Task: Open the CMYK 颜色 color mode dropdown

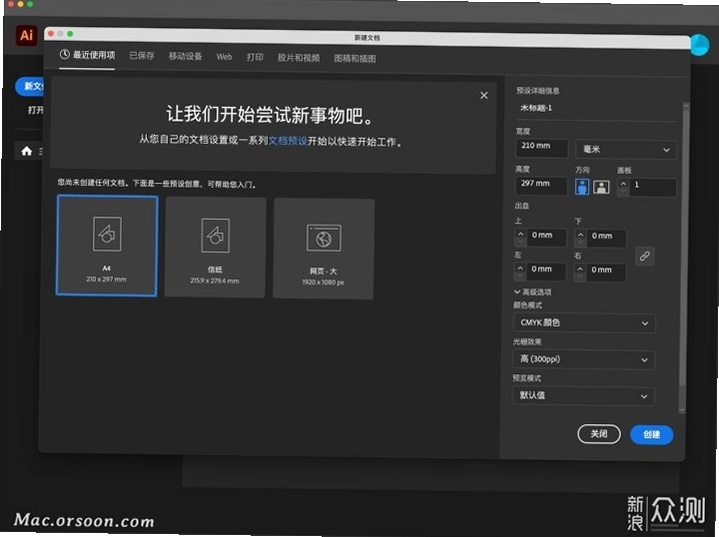Action: point(584,323)
